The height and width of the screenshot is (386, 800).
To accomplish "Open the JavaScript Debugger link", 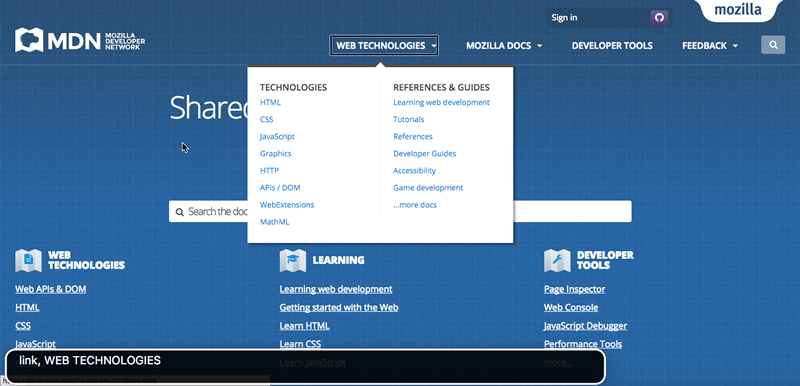I will (585, 326).
